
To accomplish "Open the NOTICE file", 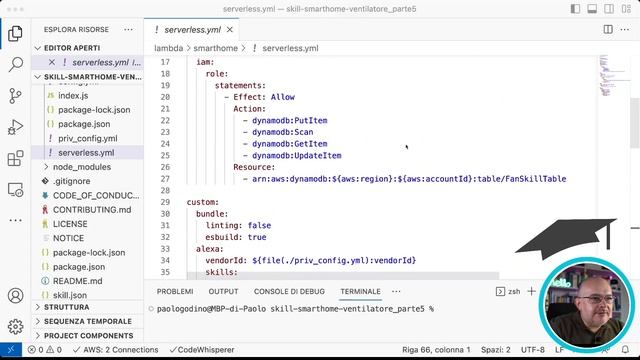I will (69, 238).
